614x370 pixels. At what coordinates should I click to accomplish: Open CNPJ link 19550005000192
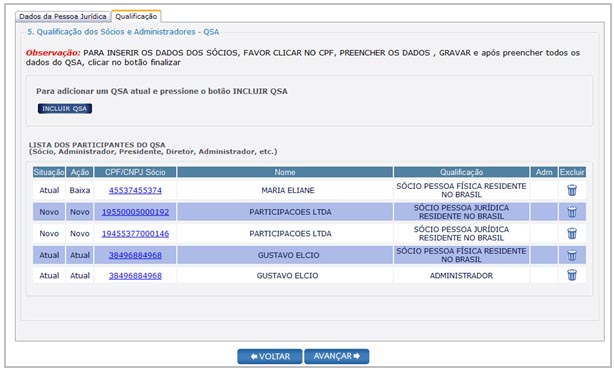(x=135, y=212)
